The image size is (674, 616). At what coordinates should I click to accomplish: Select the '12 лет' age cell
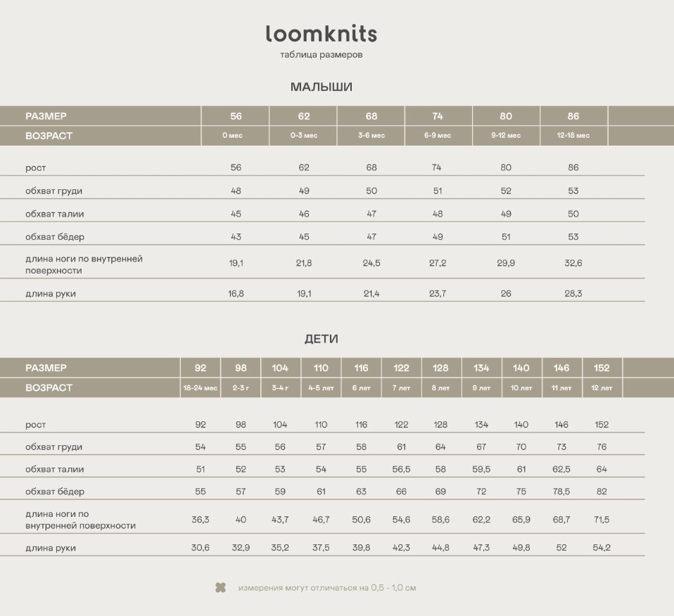click(602, 388)
